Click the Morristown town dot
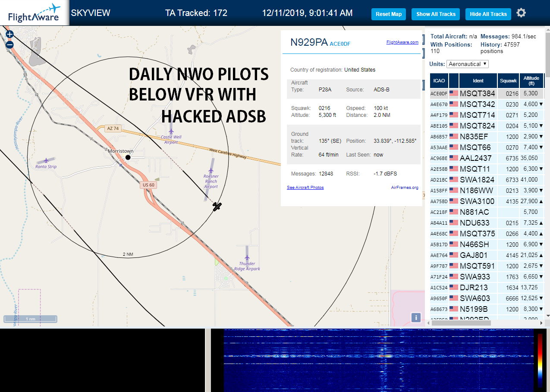Image resolution: width=550 pixels, height=392 pixels. (x=128, y=157)
